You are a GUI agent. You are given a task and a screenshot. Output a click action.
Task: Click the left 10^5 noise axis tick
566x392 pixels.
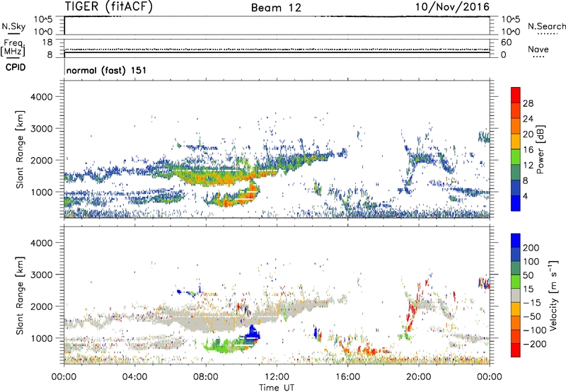coord(43,20)
